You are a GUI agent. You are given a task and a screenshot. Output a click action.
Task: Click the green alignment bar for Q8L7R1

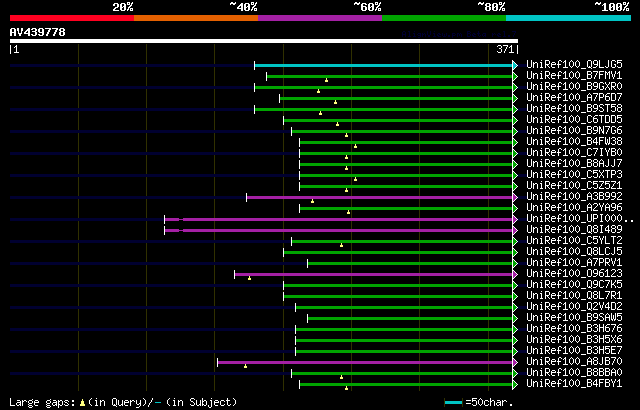(398, 297)
